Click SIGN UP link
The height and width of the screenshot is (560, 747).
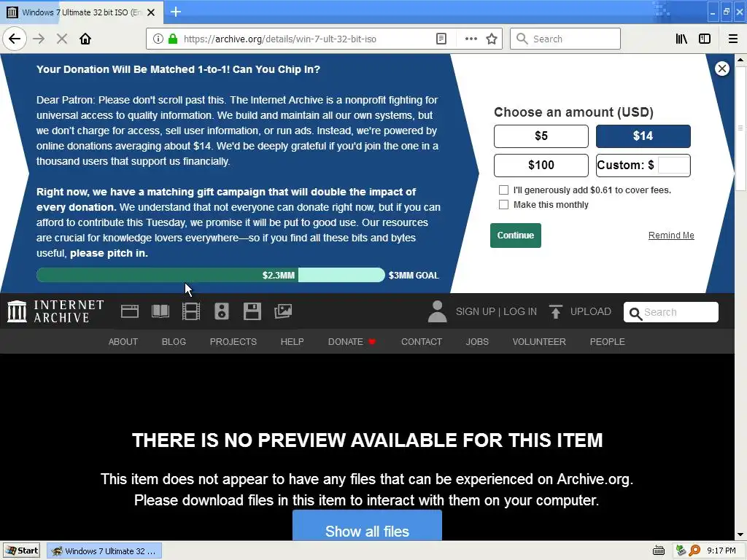[476, 311]
